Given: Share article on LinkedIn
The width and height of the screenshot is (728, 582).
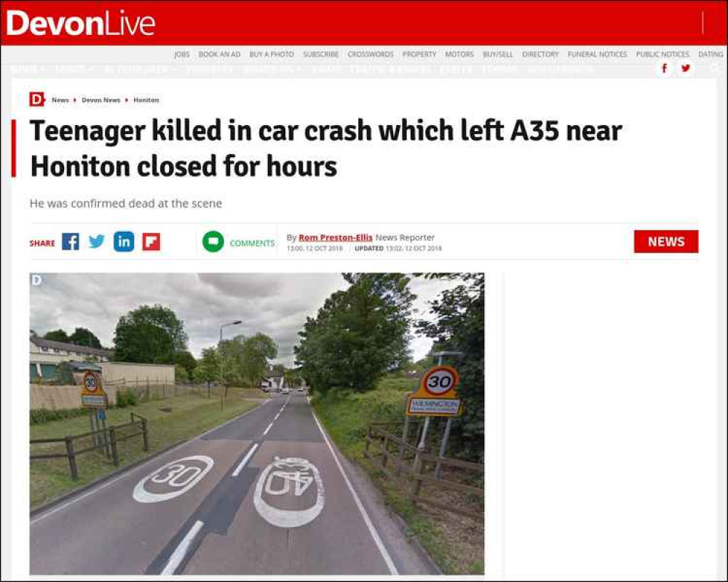Looking at the screenshot, I should point(124,242).
